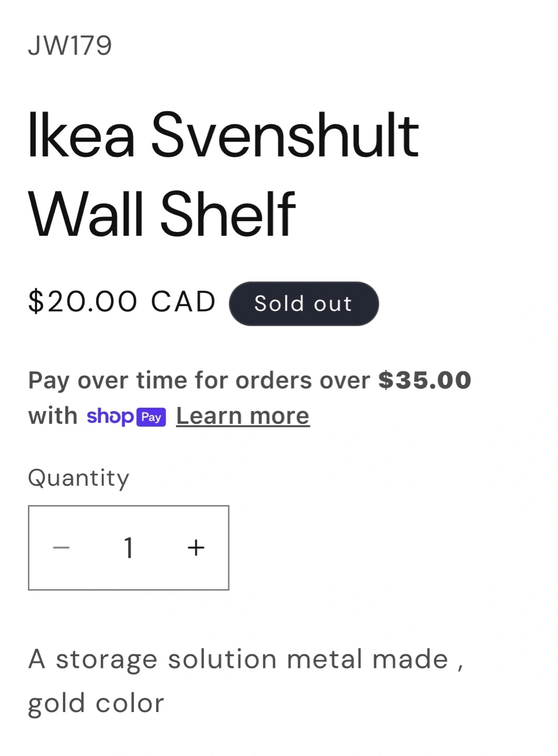Click the gold color description text
Screen dimensions: 558x756
(96, 703)
